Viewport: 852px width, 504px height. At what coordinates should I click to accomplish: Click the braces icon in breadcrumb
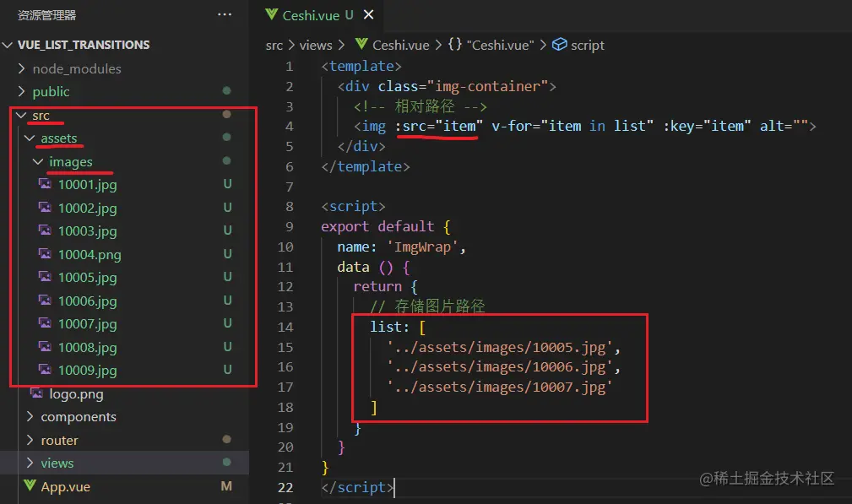click(455, 44)
